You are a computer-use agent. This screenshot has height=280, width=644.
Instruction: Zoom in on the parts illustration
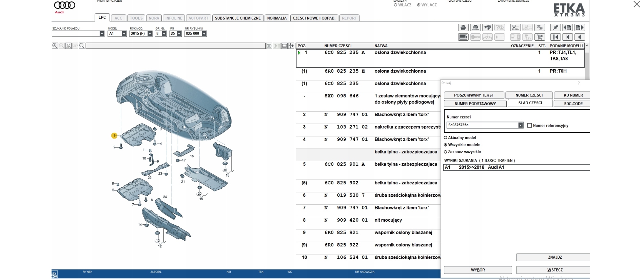(55, 46)
